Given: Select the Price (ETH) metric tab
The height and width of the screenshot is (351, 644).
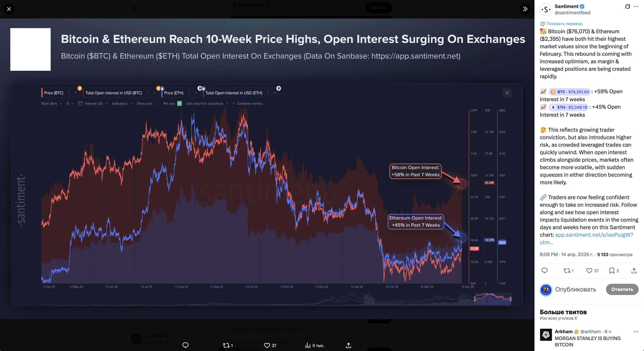Looking at the screenshot, I should [174, 93].
